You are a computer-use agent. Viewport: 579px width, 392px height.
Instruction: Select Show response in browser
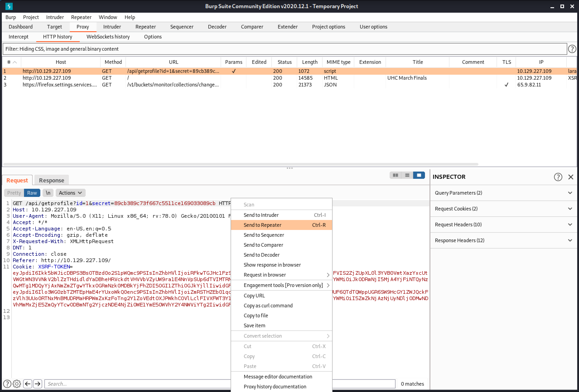click(282, 265)
